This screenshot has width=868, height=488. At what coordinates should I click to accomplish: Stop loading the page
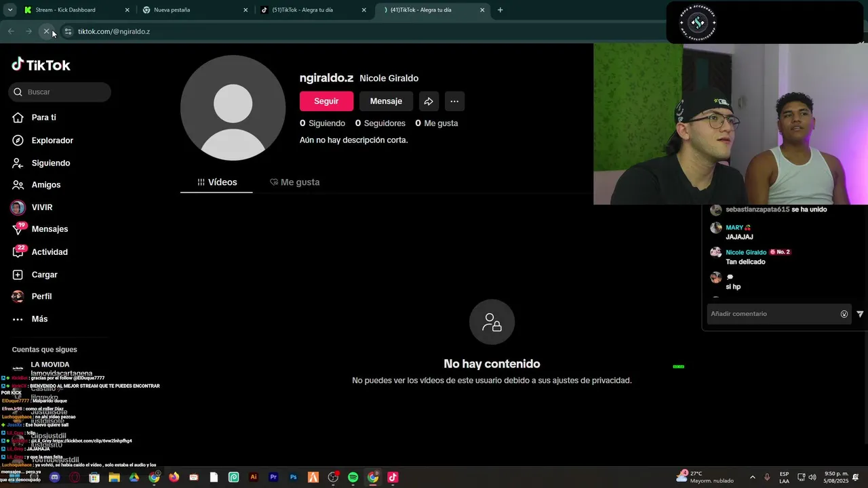tap(46, 31)
